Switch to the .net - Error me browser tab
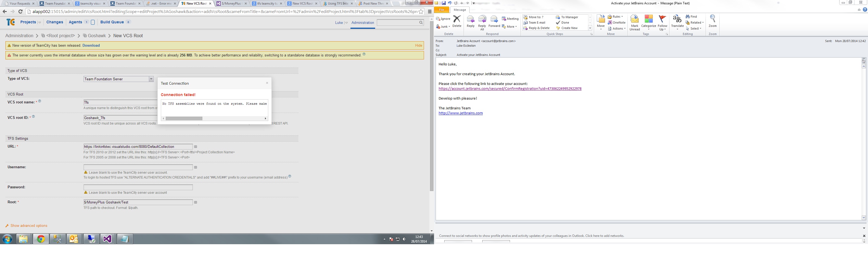 [160, 3]
